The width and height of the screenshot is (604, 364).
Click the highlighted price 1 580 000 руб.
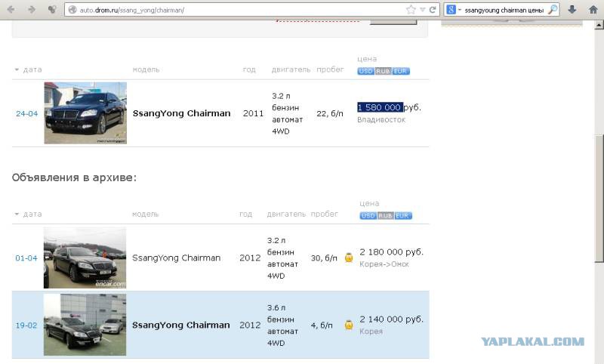tap(389, 107)
